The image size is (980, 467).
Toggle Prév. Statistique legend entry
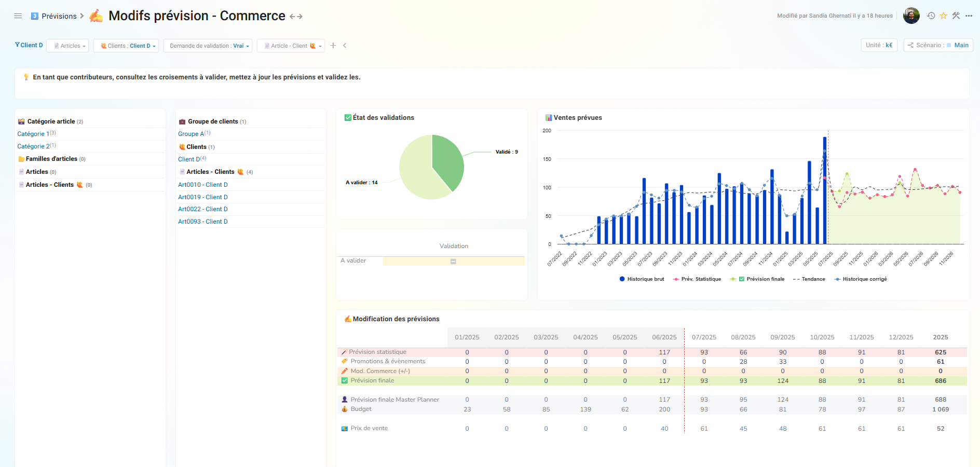click(697, 279)
